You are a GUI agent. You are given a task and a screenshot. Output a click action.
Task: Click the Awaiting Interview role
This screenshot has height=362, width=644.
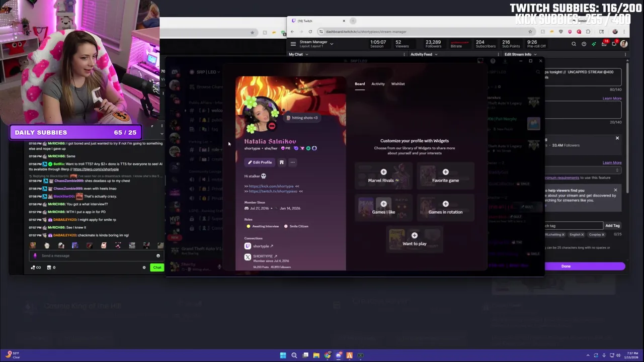pyautogui.click(x=263, y=226)
